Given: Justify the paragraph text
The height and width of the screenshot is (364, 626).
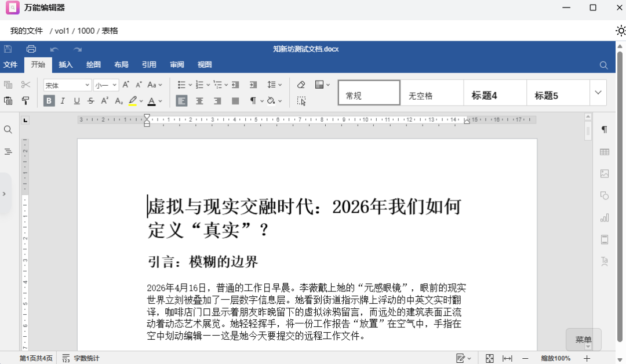Looking at the screenshot, I should click(235, 101).
